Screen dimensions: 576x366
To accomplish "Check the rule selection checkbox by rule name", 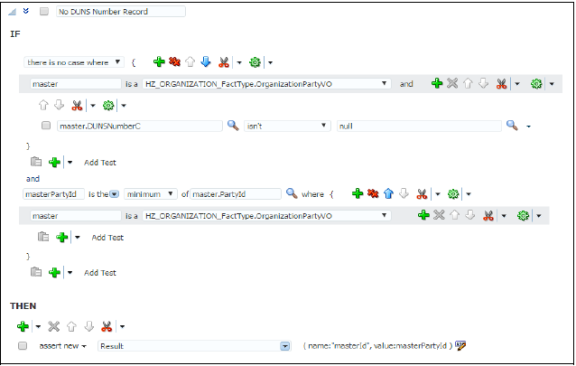I will coord(44,11).
